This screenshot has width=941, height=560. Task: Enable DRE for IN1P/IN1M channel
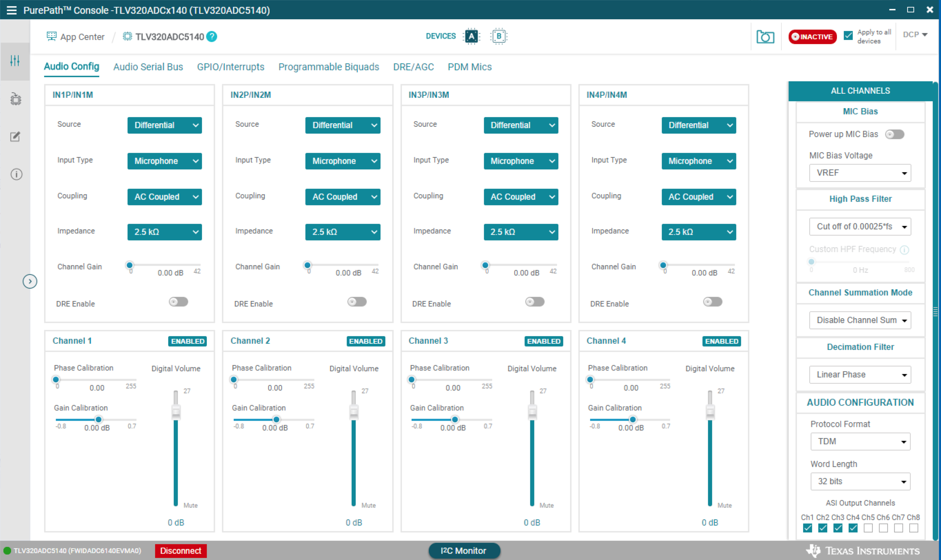(x=178, y=302)
